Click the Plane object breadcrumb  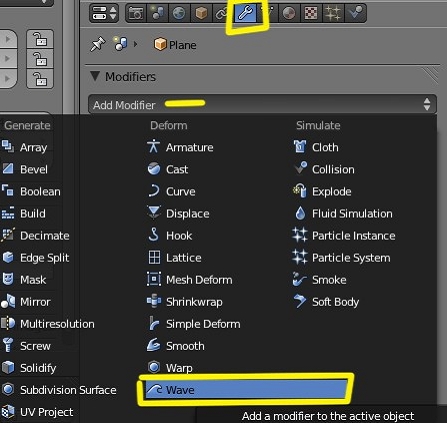point(175,45)
